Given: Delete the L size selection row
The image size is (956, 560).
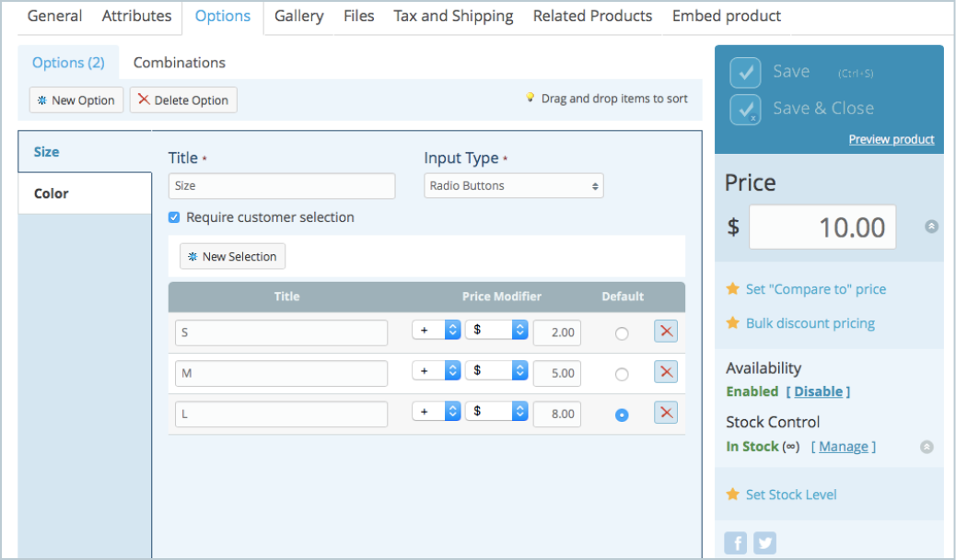Looking at the screenshot, I should (666, 413).
